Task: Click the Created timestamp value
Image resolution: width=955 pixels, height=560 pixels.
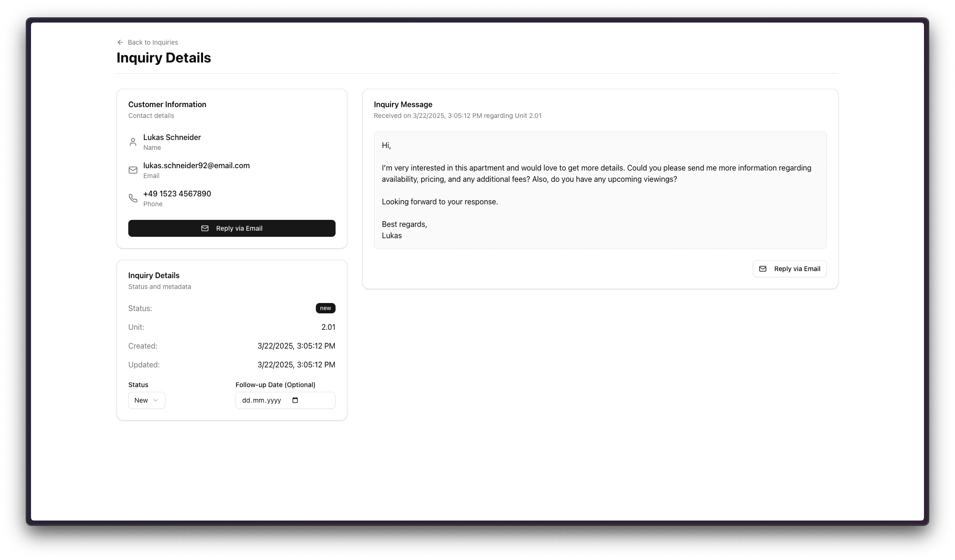Action: click(x=296, y=346)
